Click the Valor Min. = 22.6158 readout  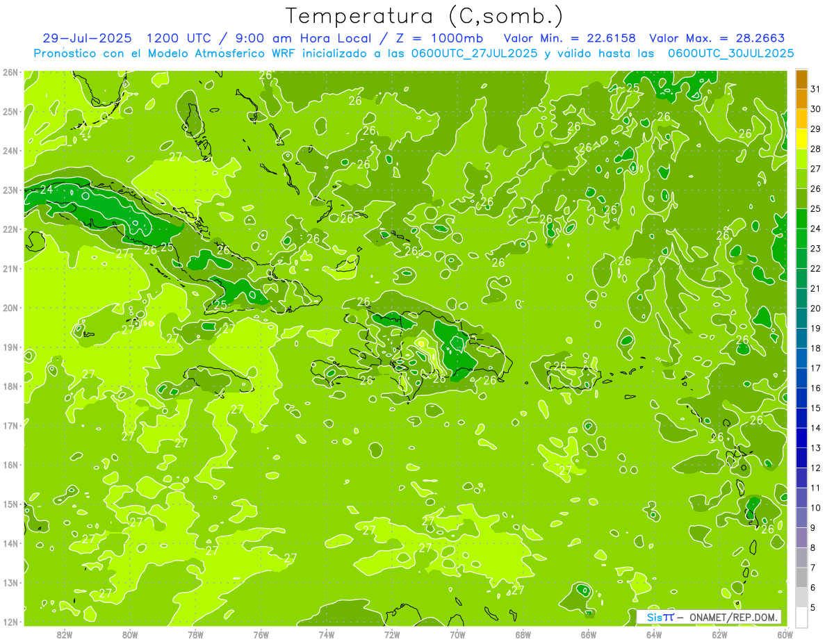(570, 38)
